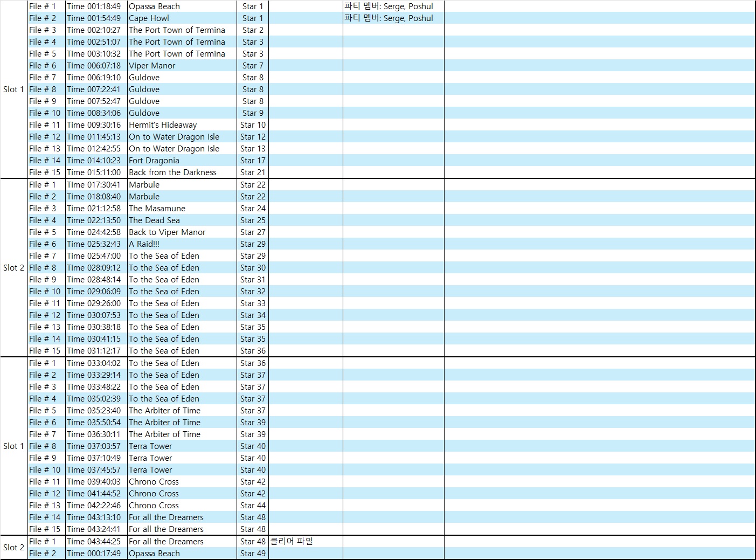
Task: Click the party members cell in the Cape Howl row
Action: (393, 18)
